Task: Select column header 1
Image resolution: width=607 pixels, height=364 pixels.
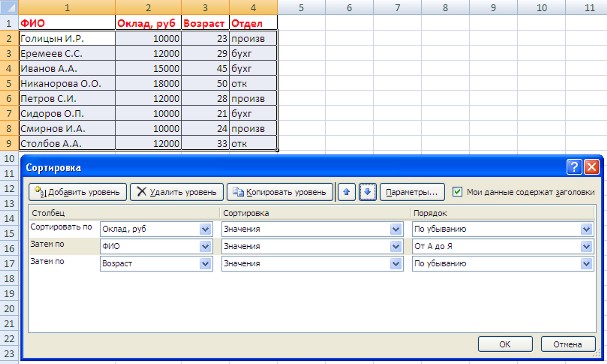Action: 67,7
